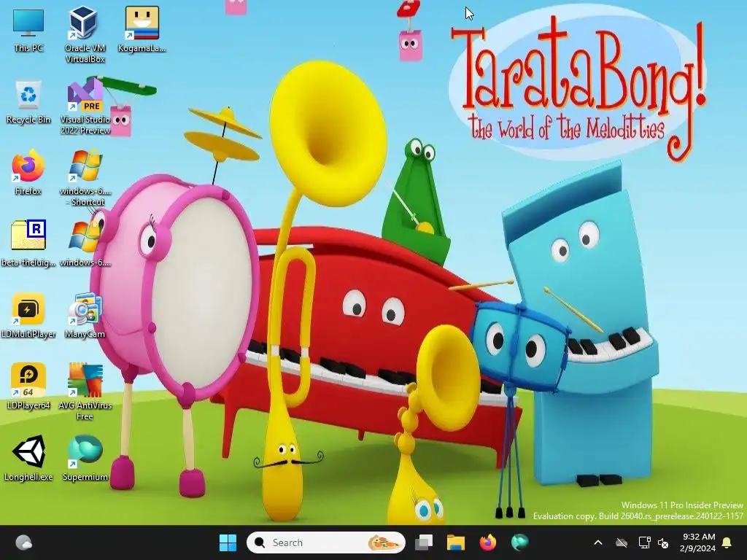
Task: Select windows-6 icon beside the beta-theluig file
Action: tap(85, 243)
